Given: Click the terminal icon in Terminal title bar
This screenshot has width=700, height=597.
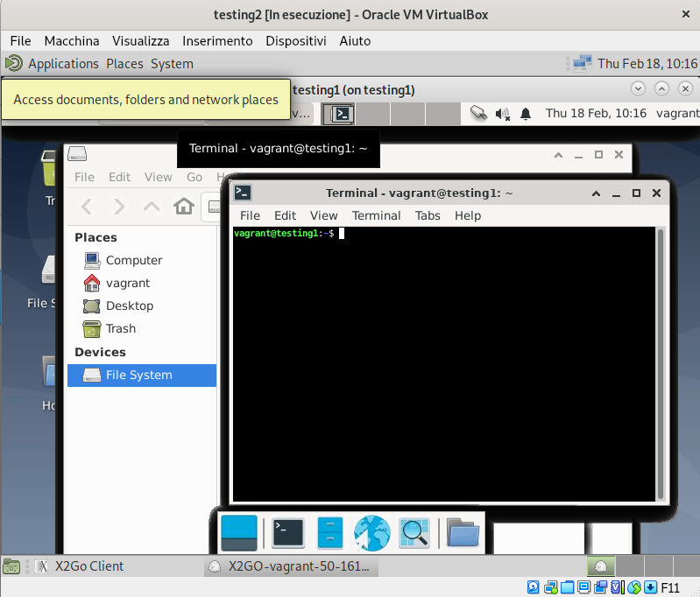Looking at the screenshot, I should (243, 193).
